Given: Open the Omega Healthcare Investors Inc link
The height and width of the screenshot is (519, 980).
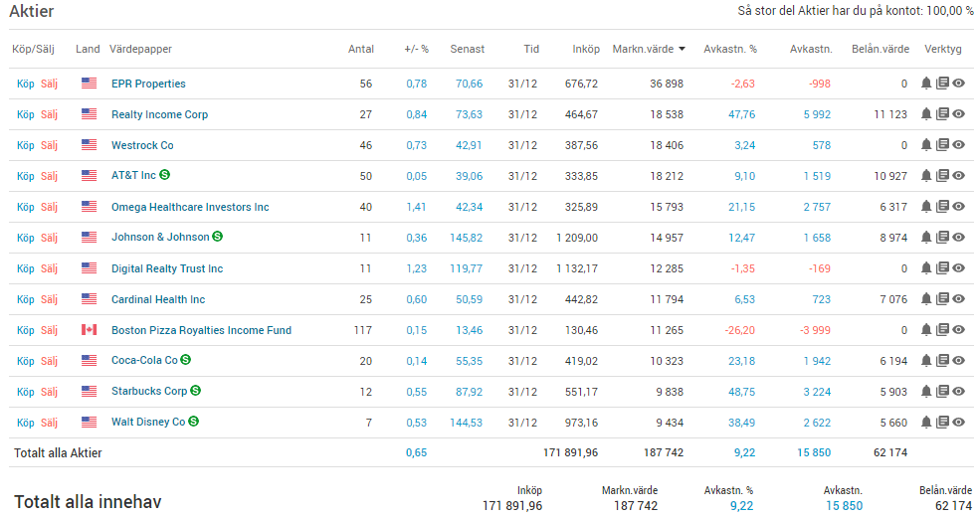Looking at the screenshot, I should tap(190, 207).
